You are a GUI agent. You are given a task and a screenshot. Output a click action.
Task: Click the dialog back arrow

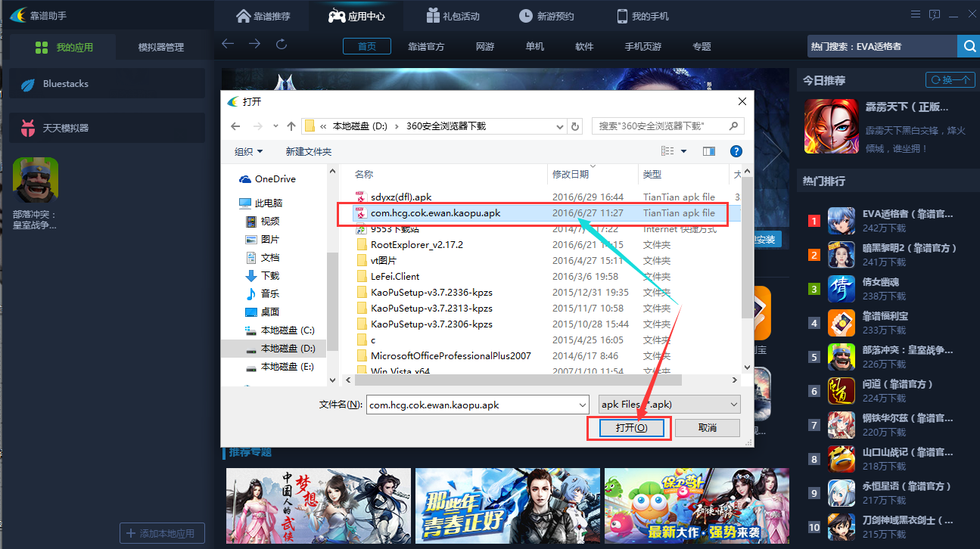[x=235, y=126]
